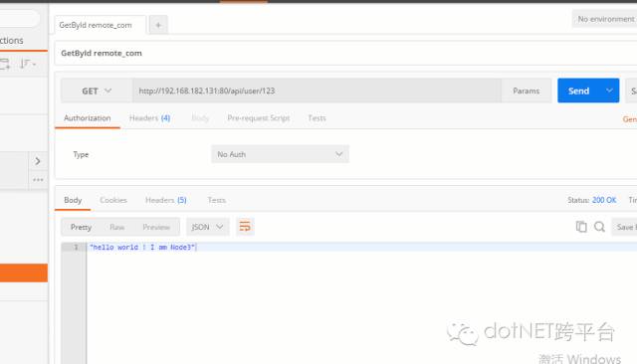Click the 200 OK status text
Image resolution: width=637 pixels, height=364 pixels.
(x=604, y=200)
